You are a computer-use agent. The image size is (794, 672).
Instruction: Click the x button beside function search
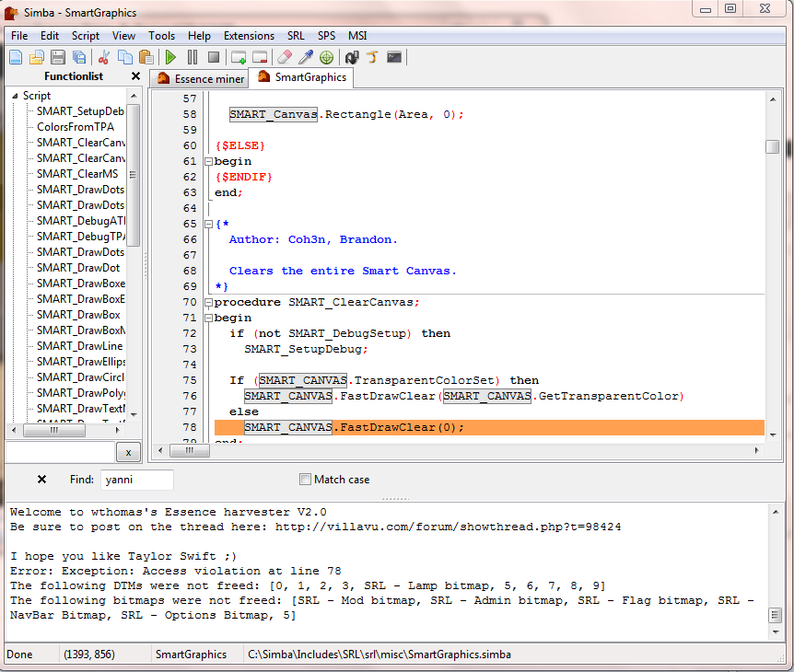pyautogui.click(x=129, y=452)
